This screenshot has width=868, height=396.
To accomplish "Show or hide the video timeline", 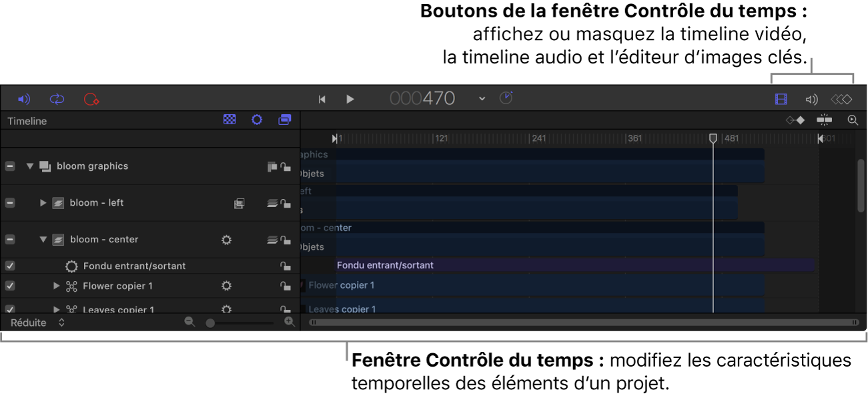I will (x=783, y=99).
